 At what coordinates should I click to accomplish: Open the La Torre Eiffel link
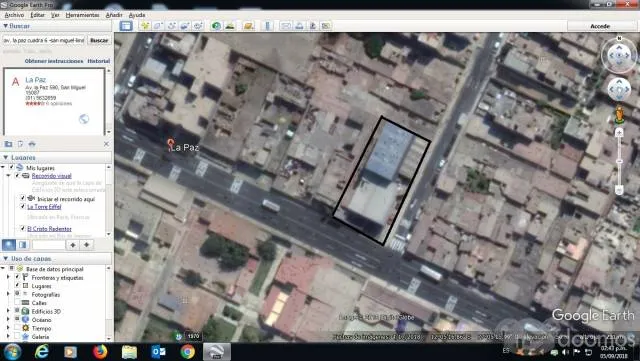tap(44, 207)
